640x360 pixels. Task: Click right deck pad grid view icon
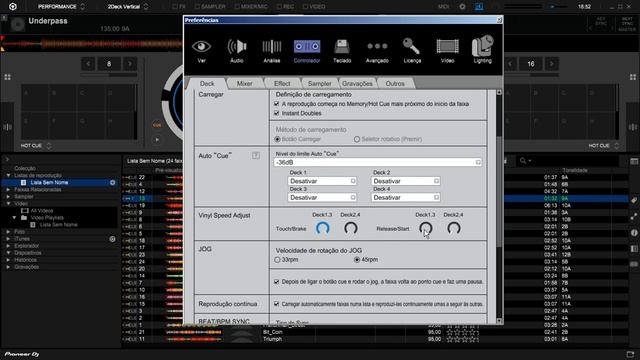coord(633,77)
